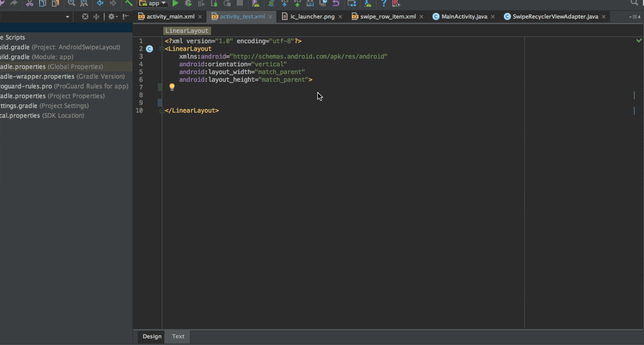644x345 pixels.
Task: Click the Scroll from Source target icon
Action: click(85, 17)
